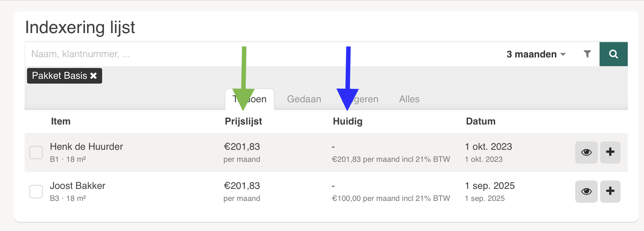Click the Item column header
Screen dimensions: 644x231
(61, 122)
